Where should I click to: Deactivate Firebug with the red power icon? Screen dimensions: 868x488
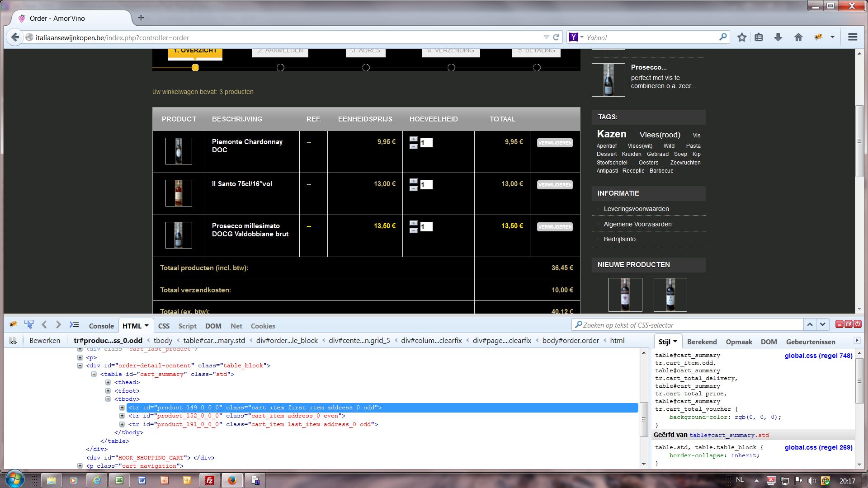pyautogui.click(x=858, y=324)
